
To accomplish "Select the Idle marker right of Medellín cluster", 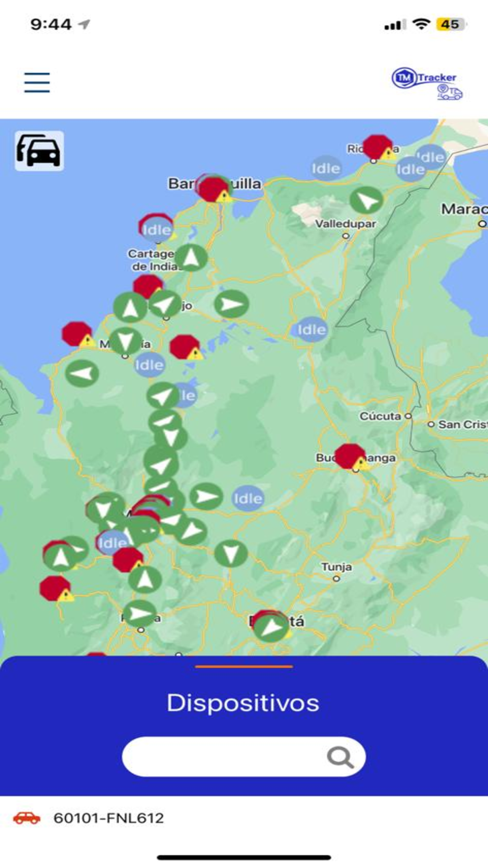I will click(x=248, y=498).
